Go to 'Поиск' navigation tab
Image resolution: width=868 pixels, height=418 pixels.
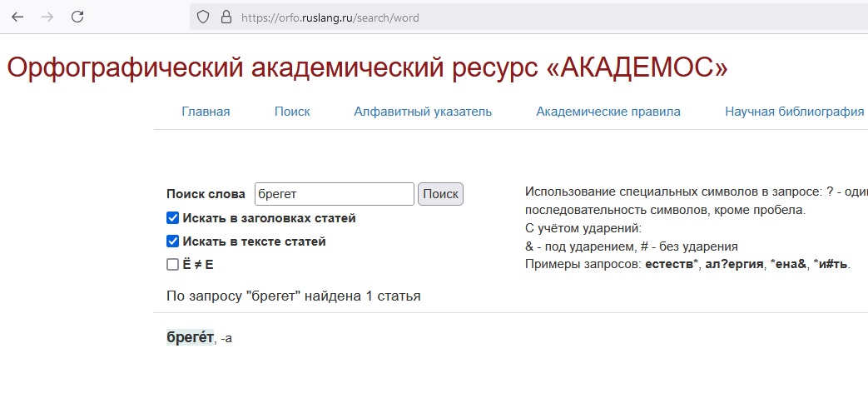(292, 112)
